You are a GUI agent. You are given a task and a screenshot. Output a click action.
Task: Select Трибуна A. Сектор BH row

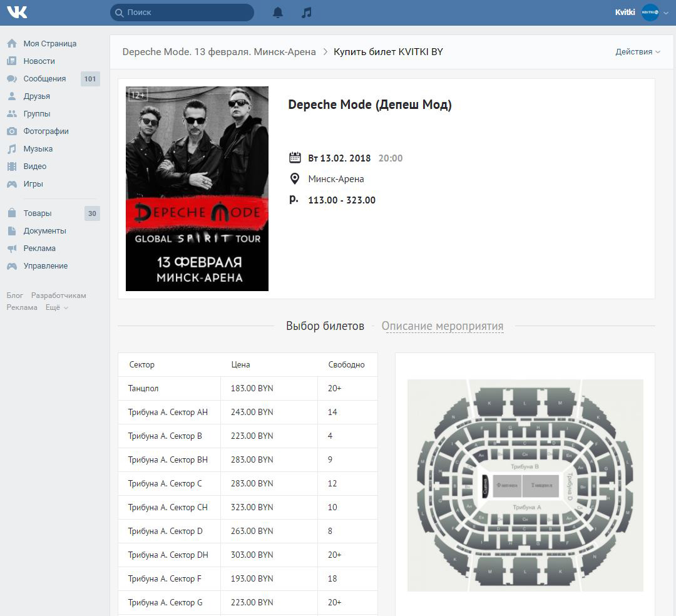248,459
